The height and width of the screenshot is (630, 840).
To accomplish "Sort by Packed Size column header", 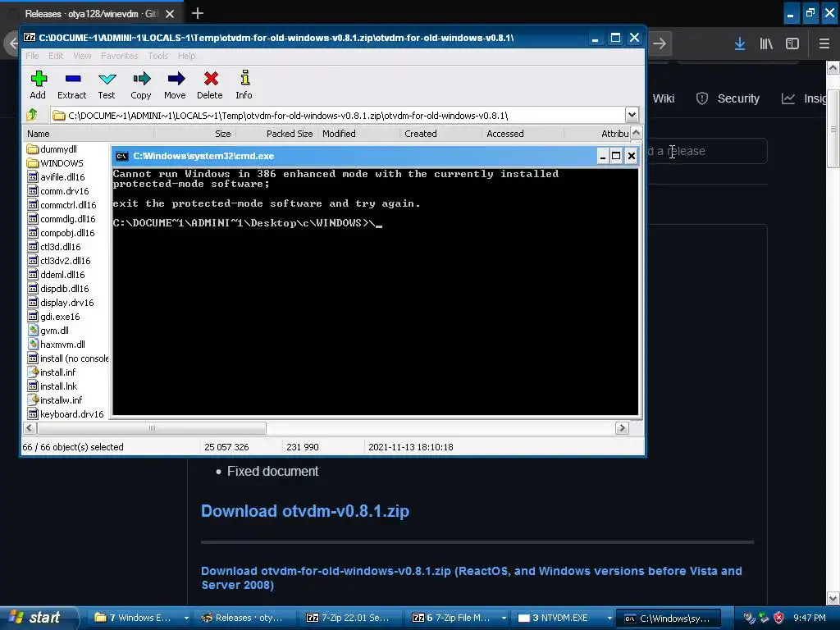I will (x=277, y=134).
